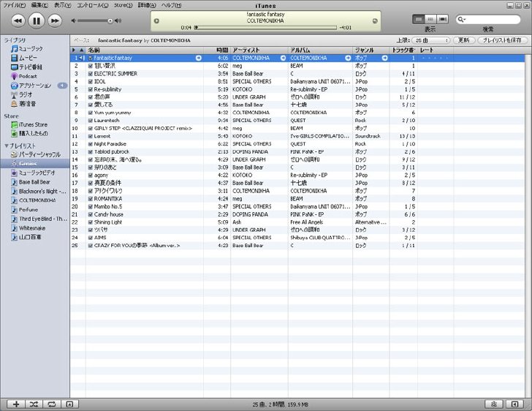Click the プレイリストを保存 button
This screenshot has width=532, height=411.
click(x=502, y=40)
